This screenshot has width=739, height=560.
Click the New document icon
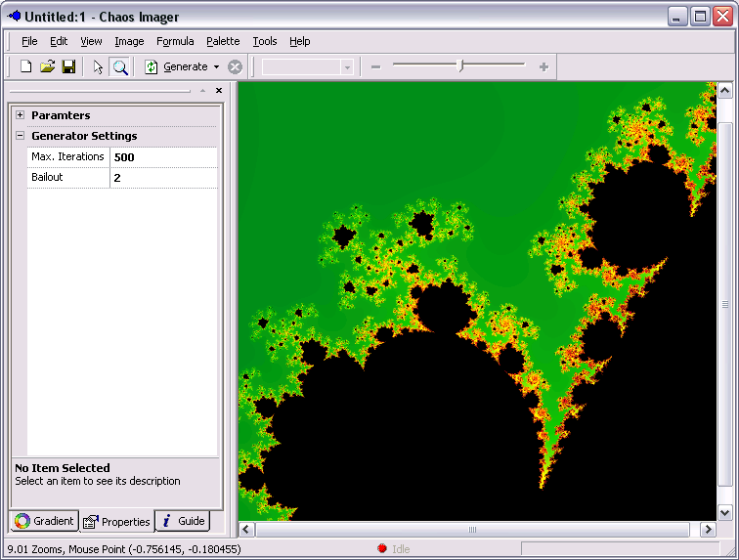26,66
